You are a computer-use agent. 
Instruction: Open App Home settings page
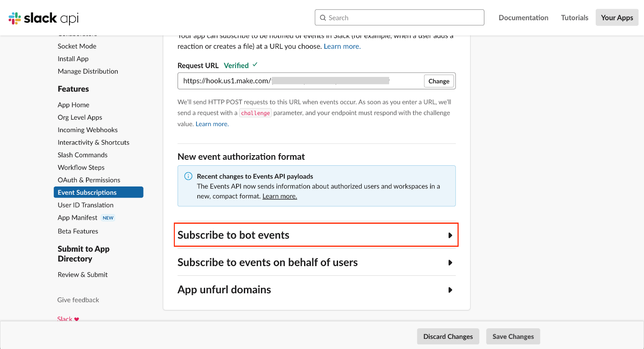74,105
